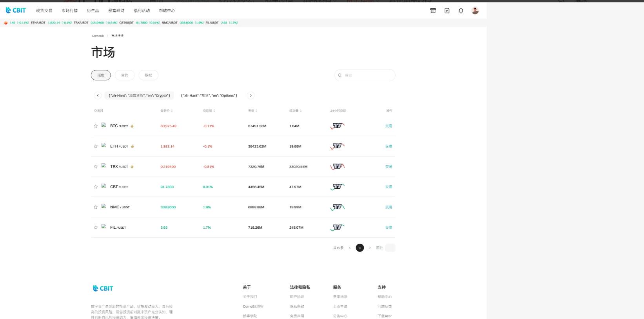The image size is (644, 319).
Task: Sort the table by 涨跌幅 column
Action: click(x=209, y=111)
